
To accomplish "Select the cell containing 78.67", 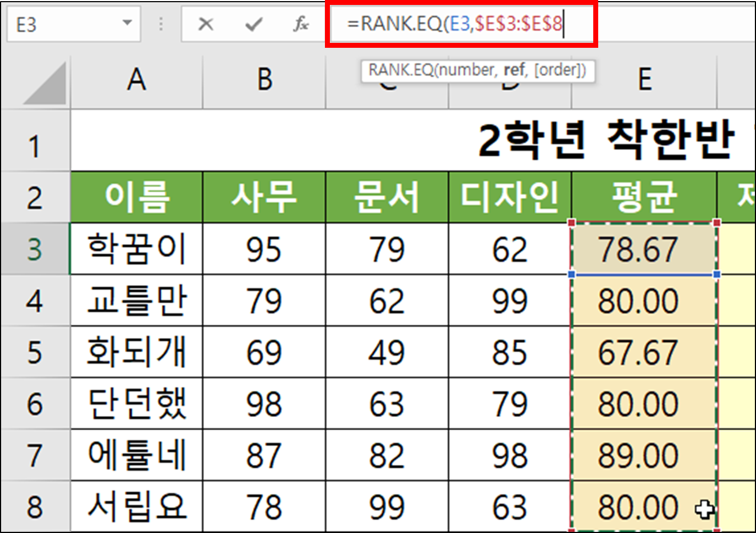I will [x=644, y=249].
